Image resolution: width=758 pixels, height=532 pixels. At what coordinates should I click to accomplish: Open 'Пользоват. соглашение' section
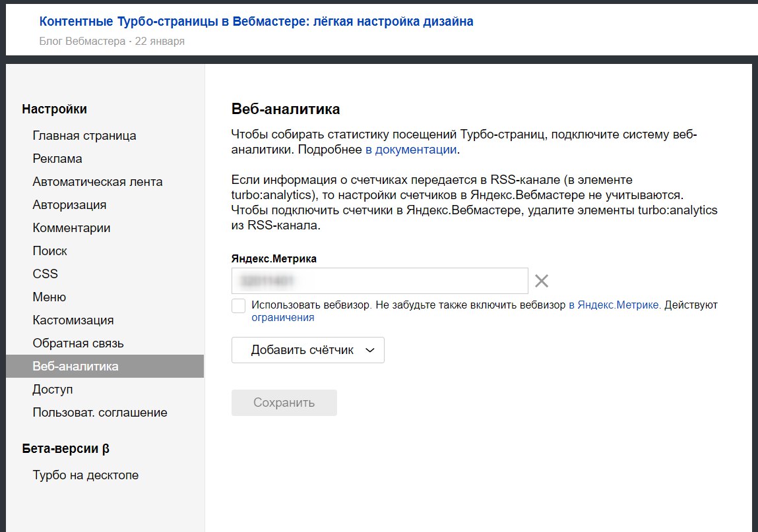tap(100, 413)
